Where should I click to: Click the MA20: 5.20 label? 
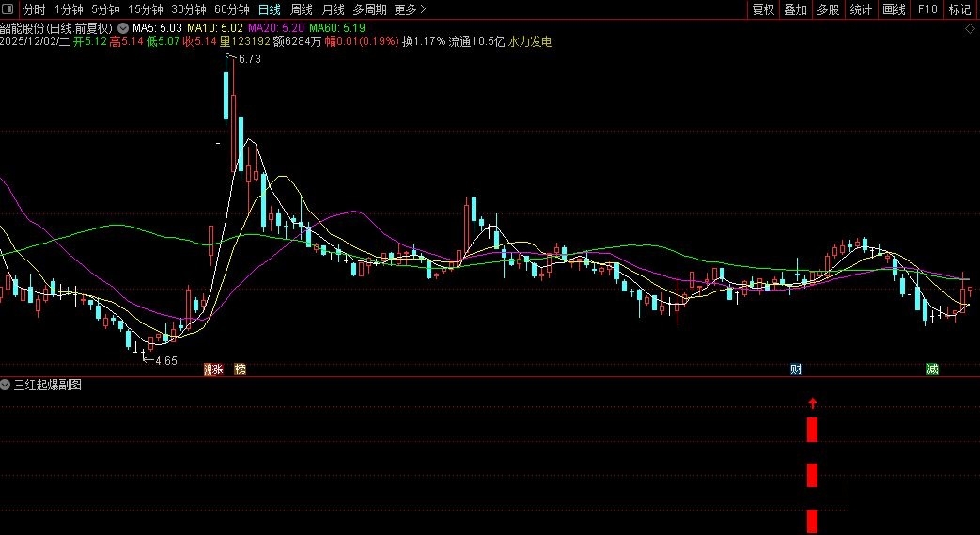[x=276, y=28]
